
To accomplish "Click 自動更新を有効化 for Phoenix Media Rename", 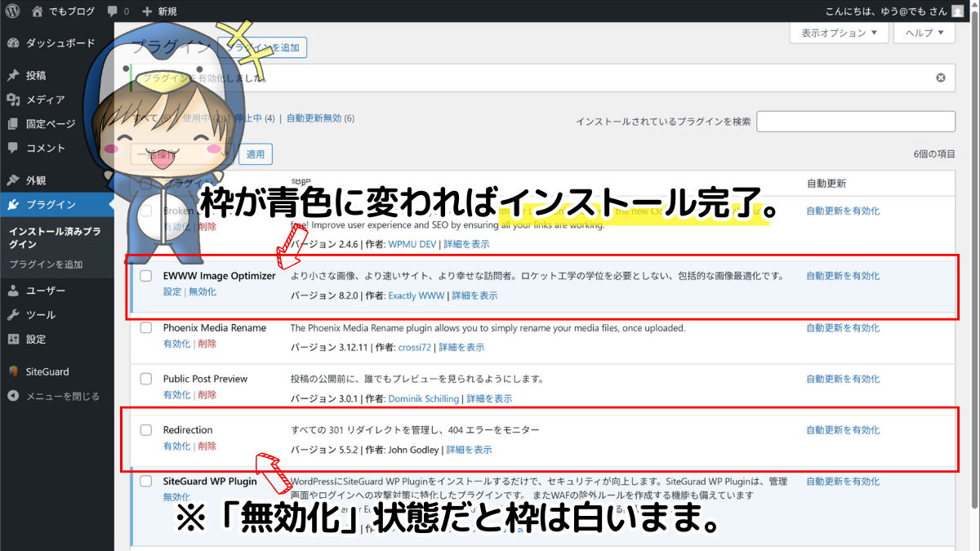I will coord(843,328).
